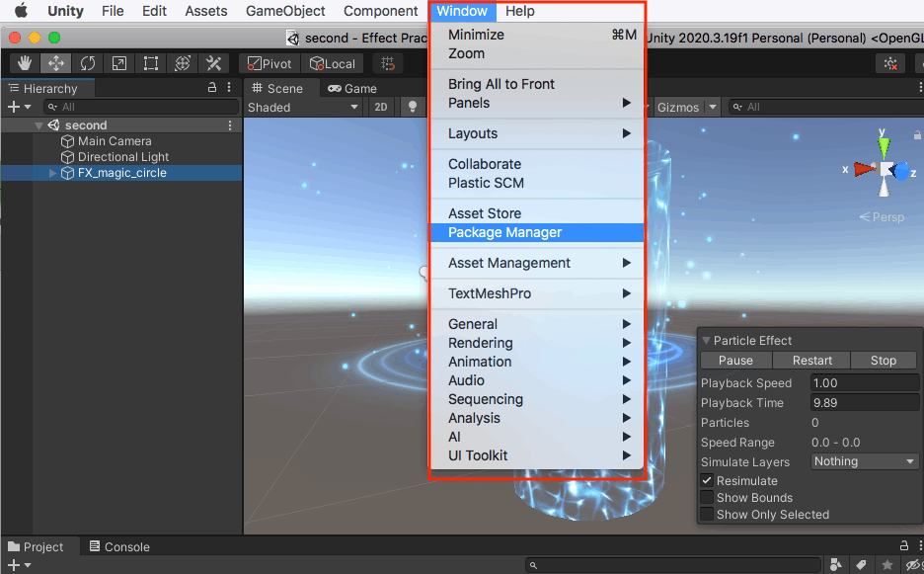Select the Rotate tool in toolbar
This screenshot has width=924, height=574.
[88, 63]
